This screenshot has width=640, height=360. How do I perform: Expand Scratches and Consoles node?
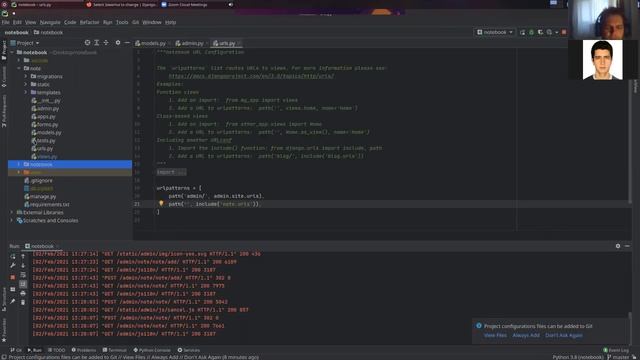coord(12,220)
